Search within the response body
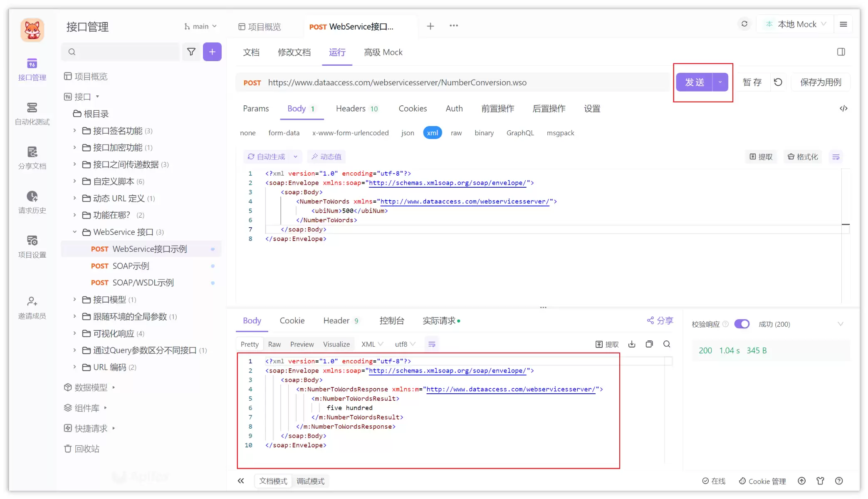This screenshot has width=868, height=499. click(667, 344)
